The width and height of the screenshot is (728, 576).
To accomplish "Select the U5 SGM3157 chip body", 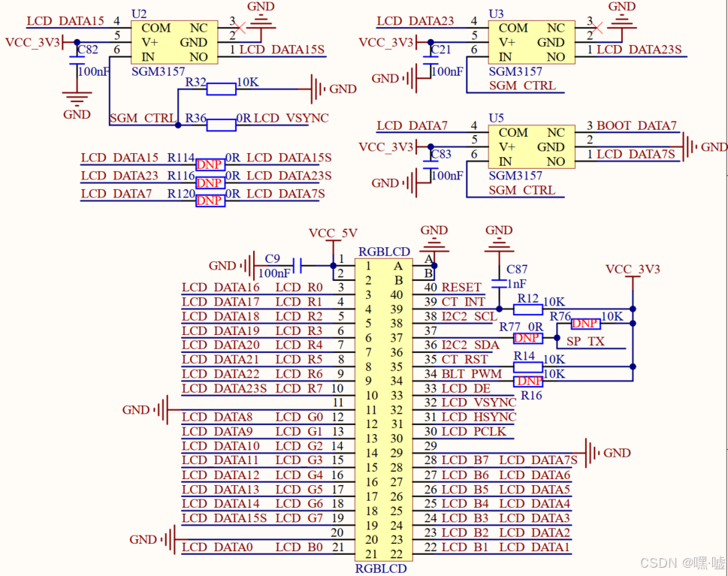I will 531,146.
